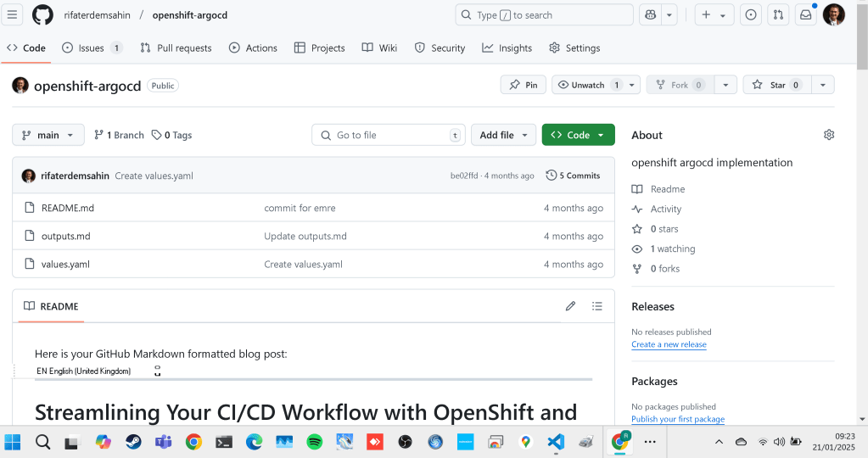This screenshot has height=458, width=868.
Task: Expand the Copilot dropdown arrow
Action: pos(669,15)
